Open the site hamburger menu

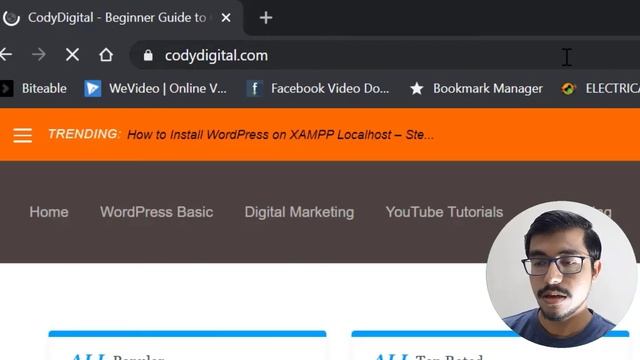pyautogui.click(x=22, y=135)
